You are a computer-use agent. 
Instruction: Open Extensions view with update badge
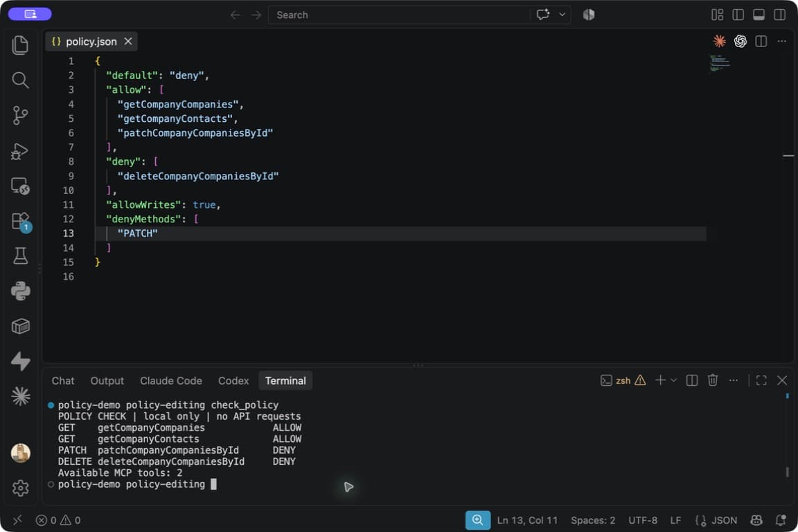coord(20,222)
